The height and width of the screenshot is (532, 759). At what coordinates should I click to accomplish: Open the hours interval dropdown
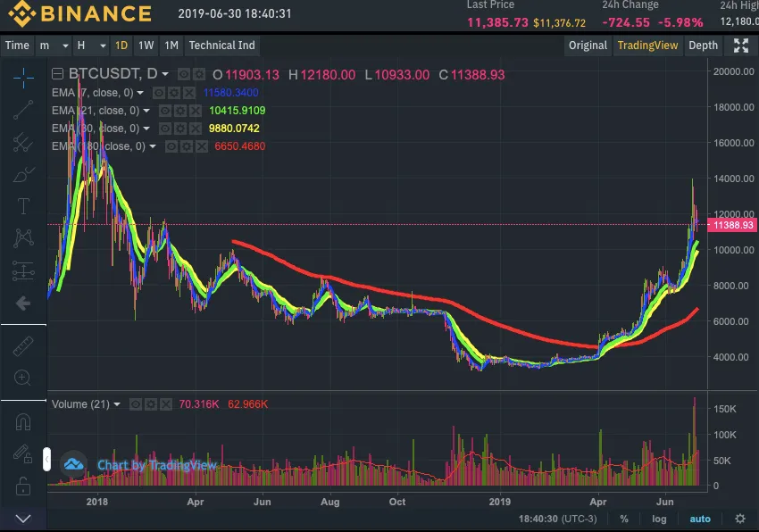pyautogui.click(x=91, y=46)
